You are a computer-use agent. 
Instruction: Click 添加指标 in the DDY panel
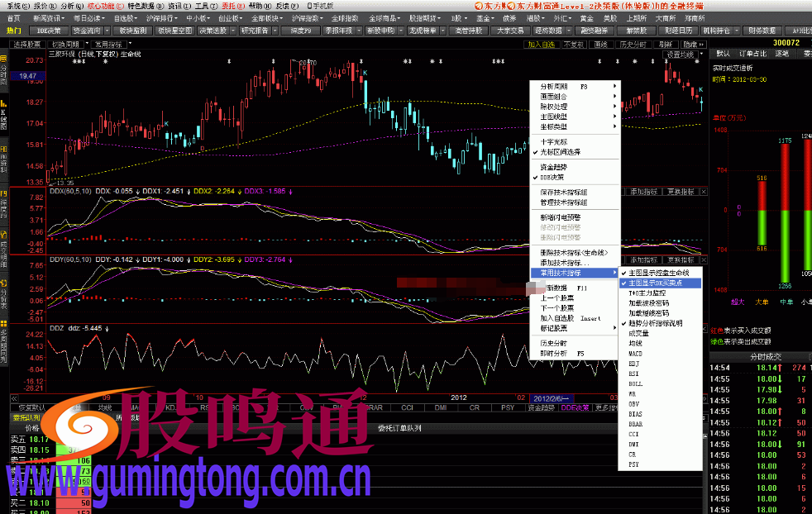[643, 260]
